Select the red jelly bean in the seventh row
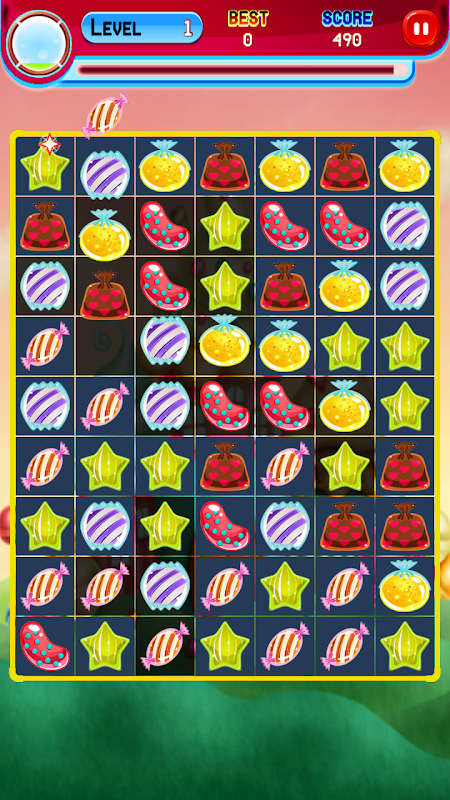450x800 pixels. [225, 526]
